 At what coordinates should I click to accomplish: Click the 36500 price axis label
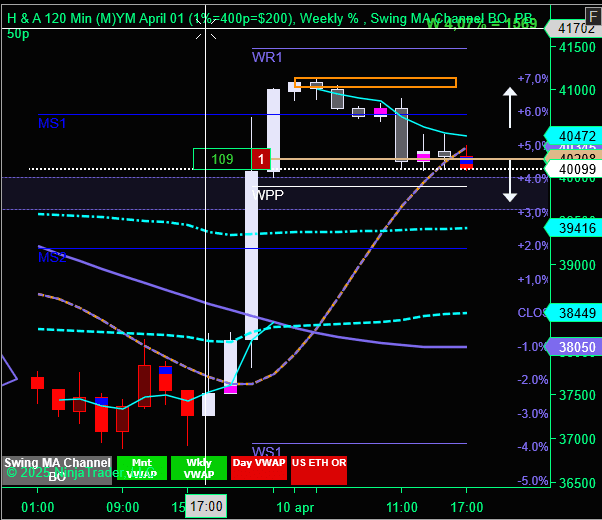pyautogui.click(x=577, y=483)
